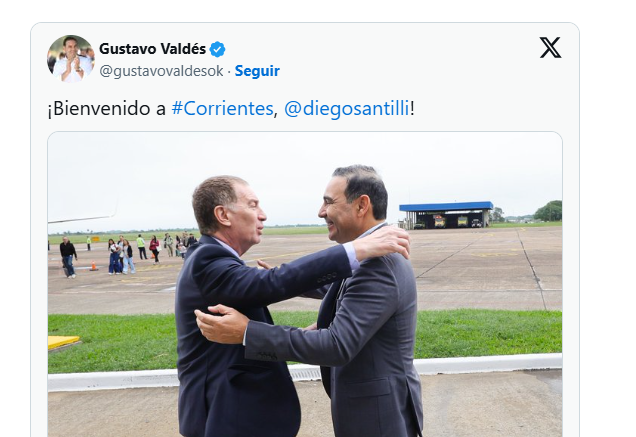Viewport: 636px width, 437px height.
Task: Open the X logo link
Action: pyautogui.click(x=550, y=47)
